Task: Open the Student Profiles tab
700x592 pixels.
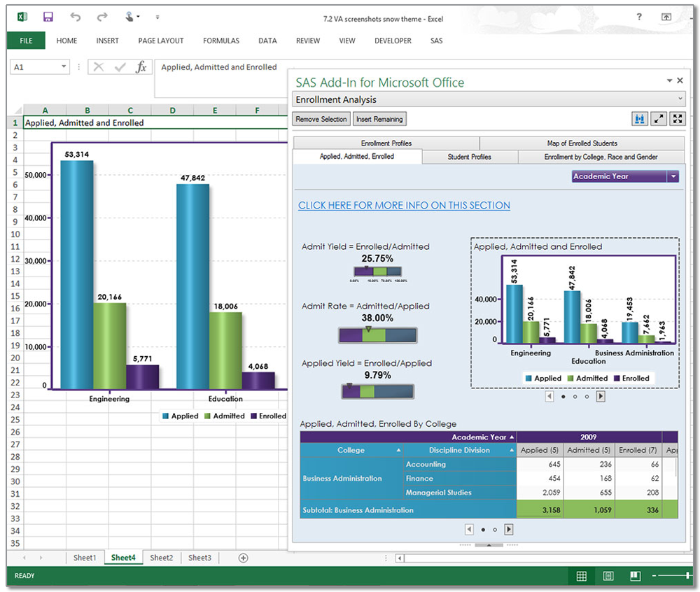Action: click(x=469, y=157)
